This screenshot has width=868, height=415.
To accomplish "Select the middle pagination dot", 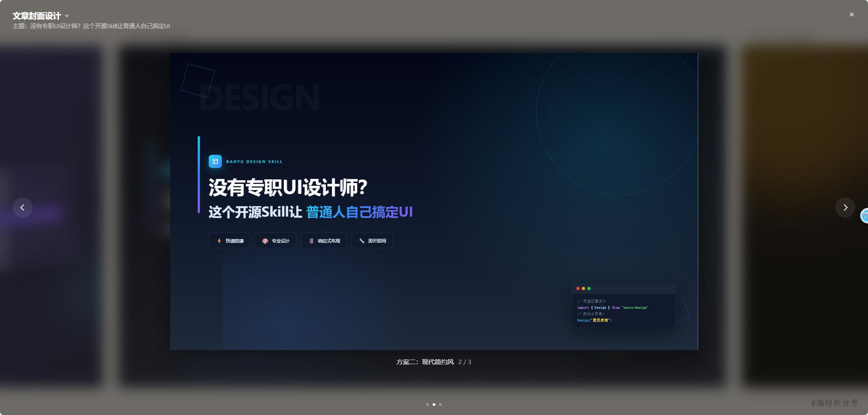I will pyautogui.click(x=434, y=405).
